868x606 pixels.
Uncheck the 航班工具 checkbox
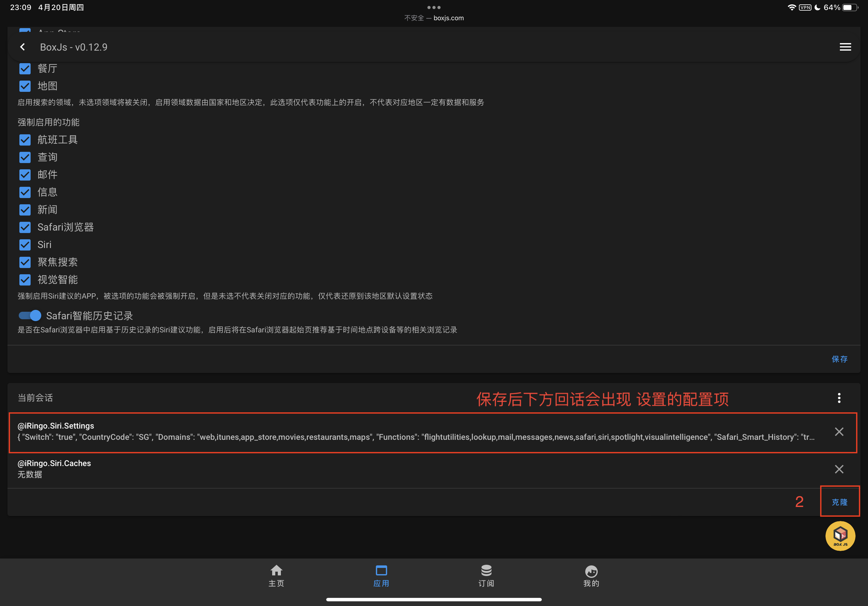25,140
